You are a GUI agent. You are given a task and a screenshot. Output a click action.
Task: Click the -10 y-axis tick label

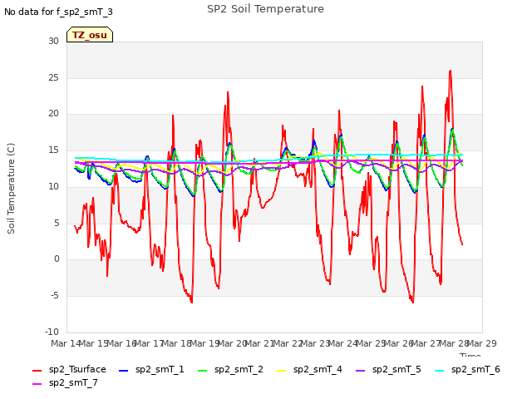[52, 332]
